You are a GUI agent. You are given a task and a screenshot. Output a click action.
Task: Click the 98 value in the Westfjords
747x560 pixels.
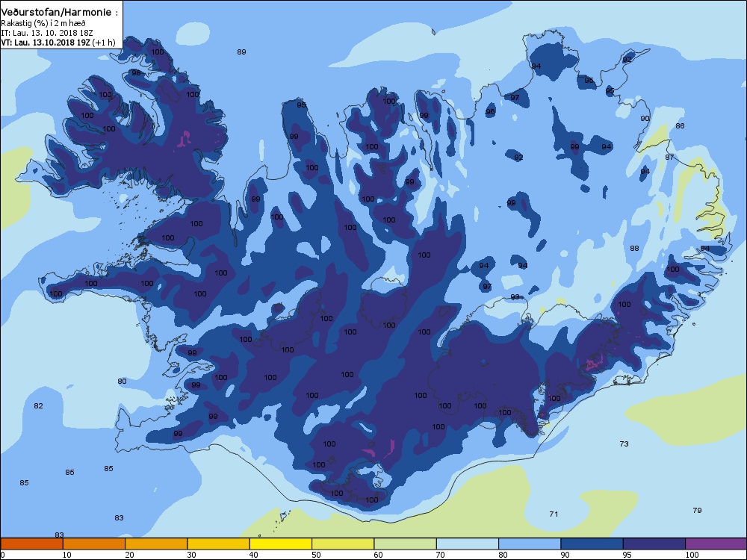(x=136, y=73)
